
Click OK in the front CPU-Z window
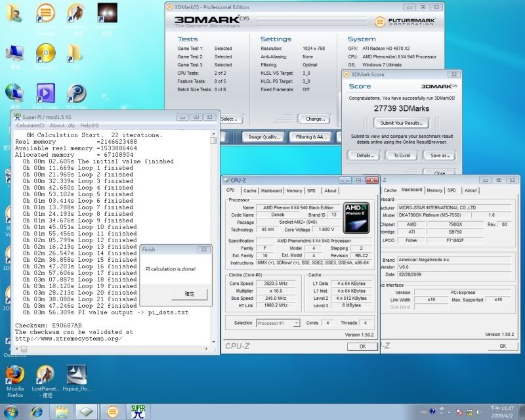point(363,346)
